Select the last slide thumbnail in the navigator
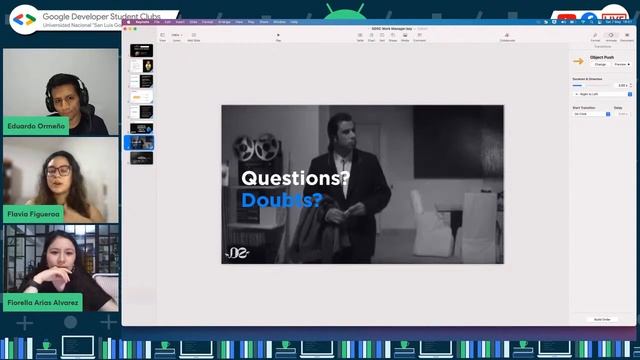This screenshot has width=640, height=360. click(142, 158)
